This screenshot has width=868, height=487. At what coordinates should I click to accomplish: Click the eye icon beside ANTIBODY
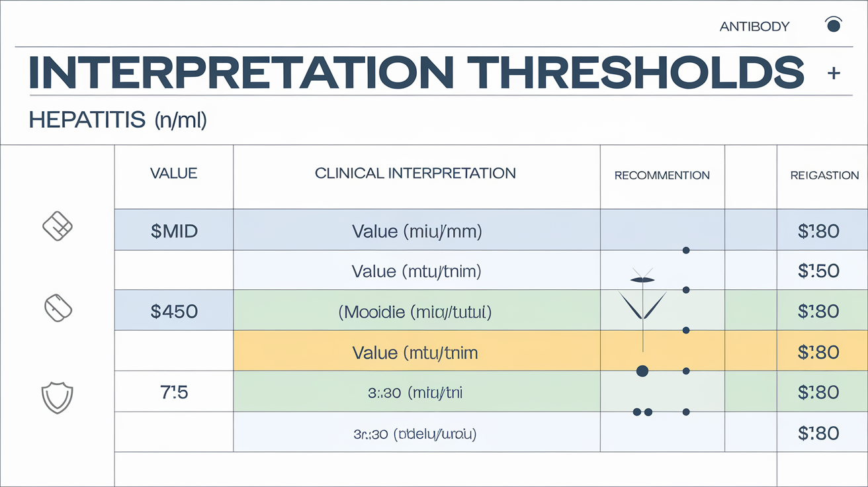click(834, 25)
